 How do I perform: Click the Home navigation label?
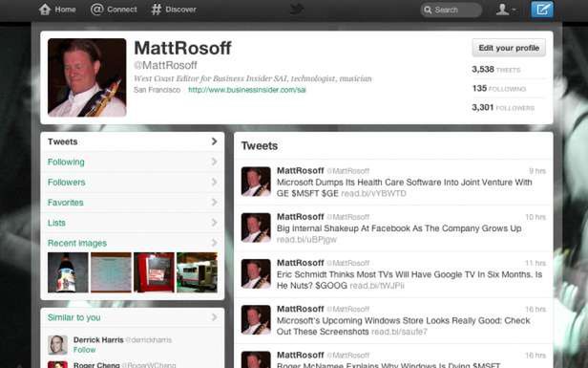pos(65,10)
